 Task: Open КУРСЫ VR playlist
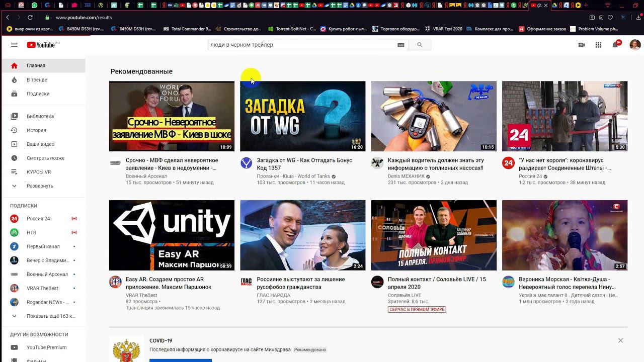point(43,172)
